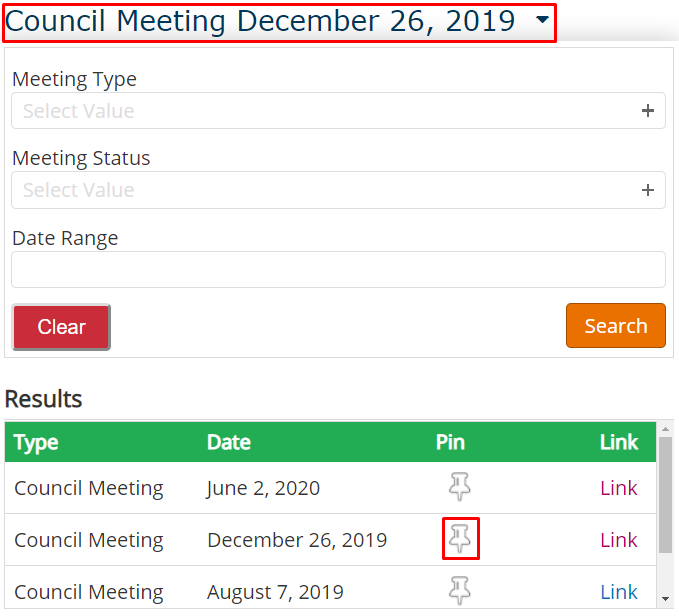Select the December 26, 2019 date cell

click(297, 540)
